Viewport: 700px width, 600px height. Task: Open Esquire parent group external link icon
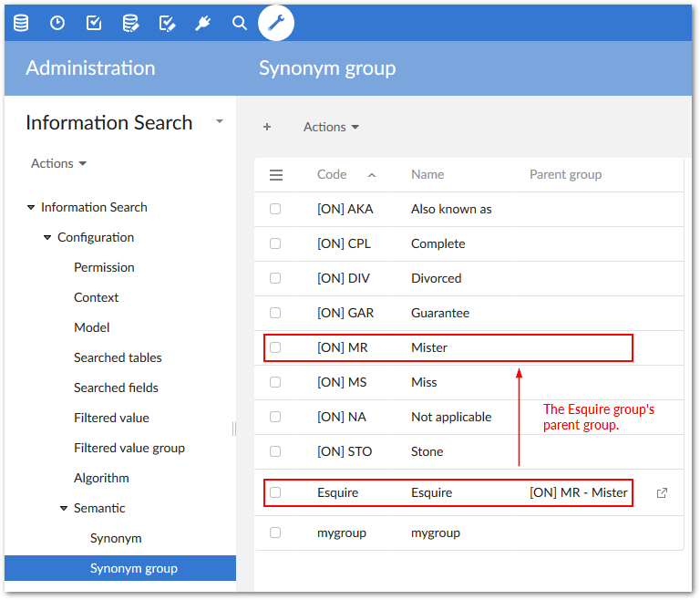662,492
